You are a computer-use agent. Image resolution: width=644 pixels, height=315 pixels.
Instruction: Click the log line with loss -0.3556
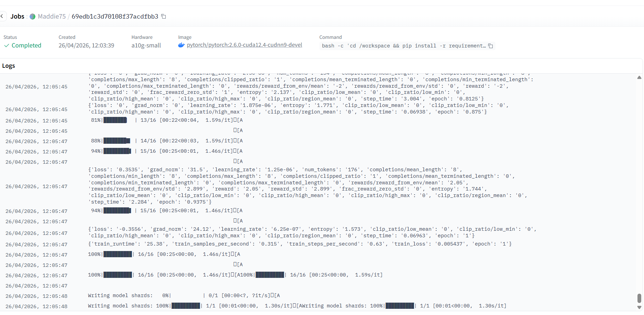tap(312, 232)
